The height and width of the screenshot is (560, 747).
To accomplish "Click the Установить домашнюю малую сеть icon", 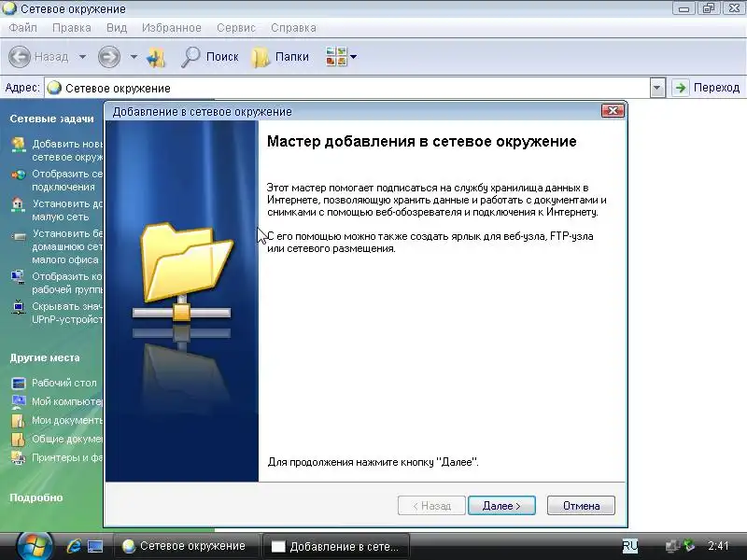I will [x=18, y=204].
